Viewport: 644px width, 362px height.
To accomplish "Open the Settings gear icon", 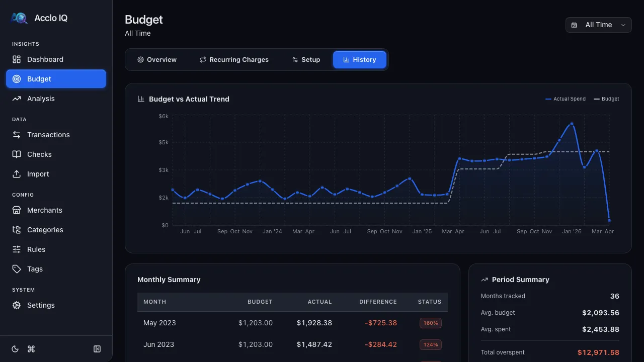I will [x=17, y=305].
